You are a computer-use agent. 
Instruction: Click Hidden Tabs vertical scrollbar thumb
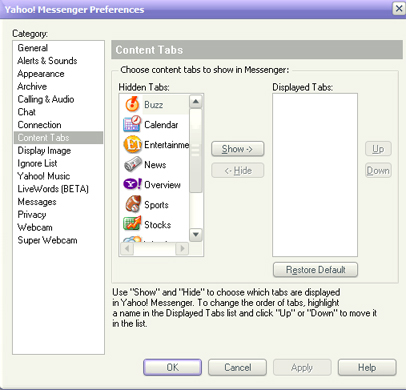196,150
